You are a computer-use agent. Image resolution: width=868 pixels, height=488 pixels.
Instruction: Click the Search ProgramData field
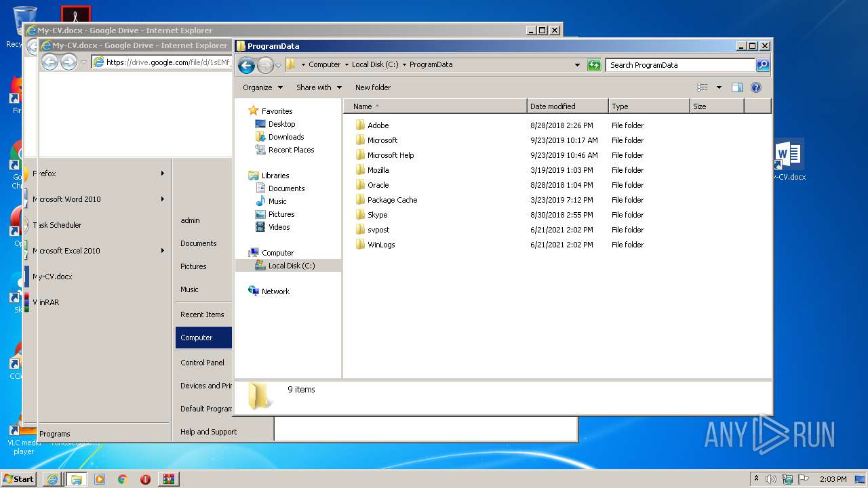pos(680,65)
